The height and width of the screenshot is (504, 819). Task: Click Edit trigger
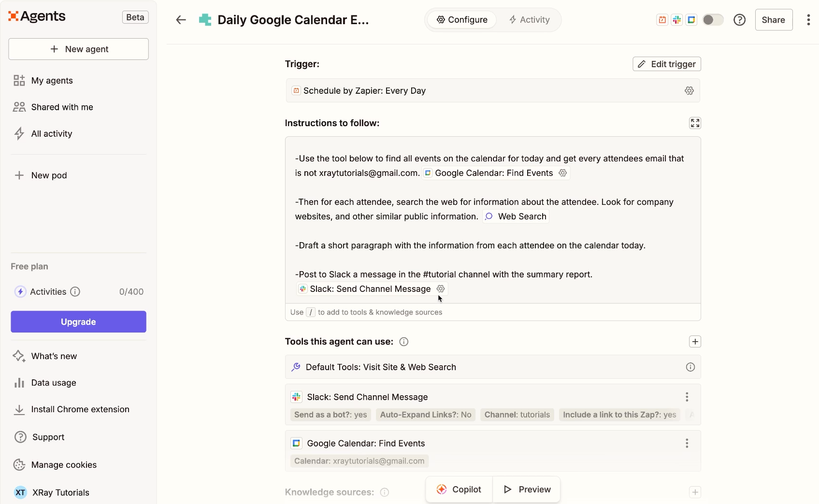point(667,64)
